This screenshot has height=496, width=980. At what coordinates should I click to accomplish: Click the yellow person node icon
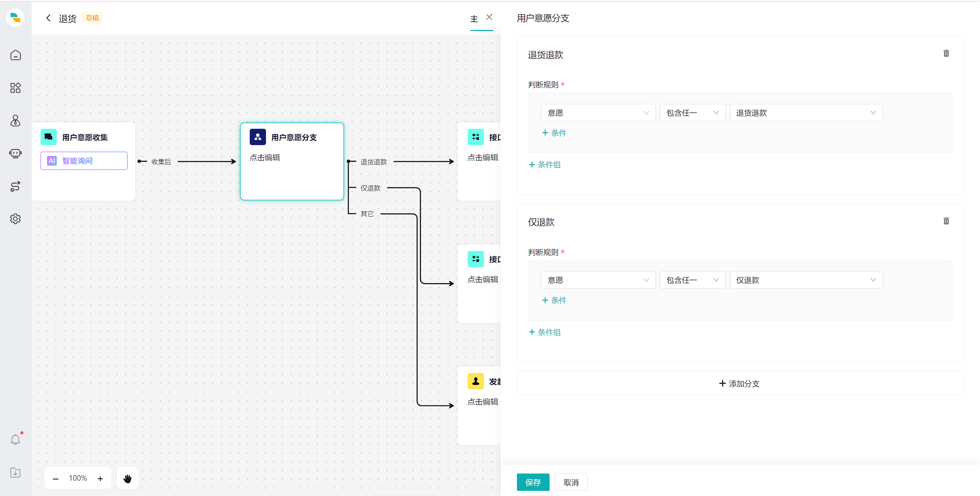click(x=476, y=382)
